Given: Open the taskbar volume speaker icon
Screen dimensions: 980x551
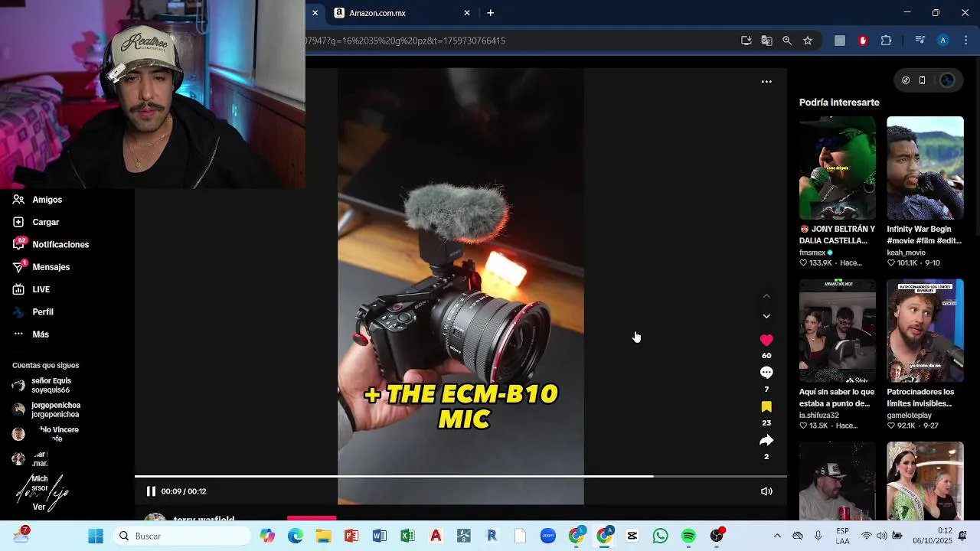Looking at the screenshot, I should [x=882, y=536].
